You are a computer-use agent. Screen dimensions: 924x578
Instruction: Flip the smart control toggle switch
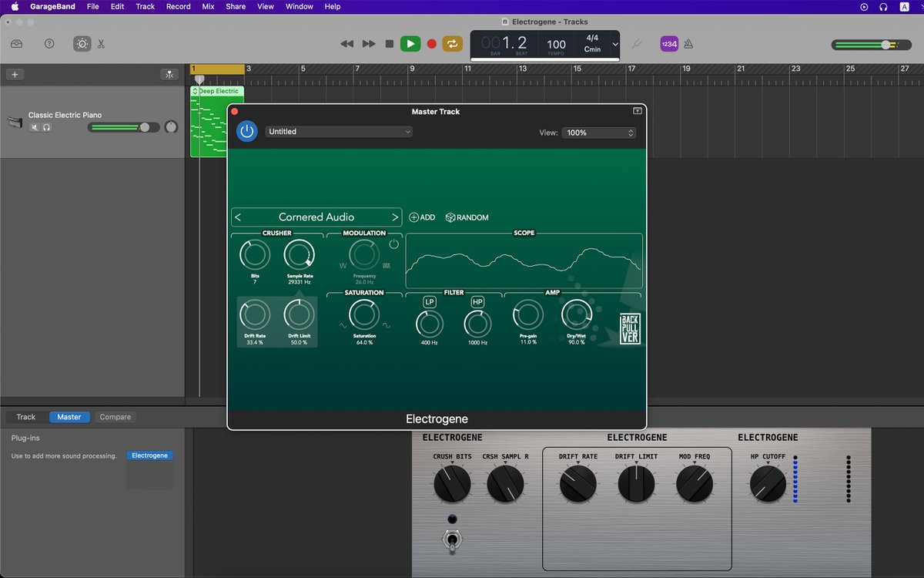(452, 539)
